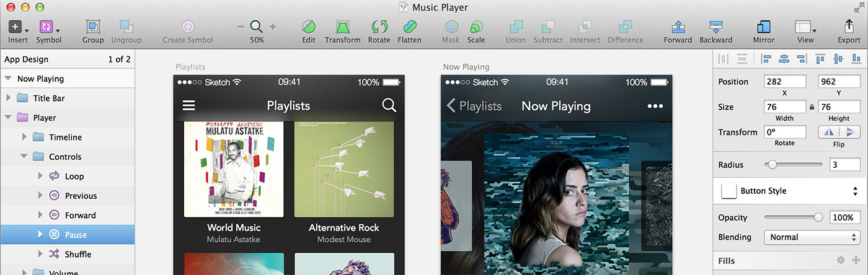Click the Opacity slider

(792, 217)
